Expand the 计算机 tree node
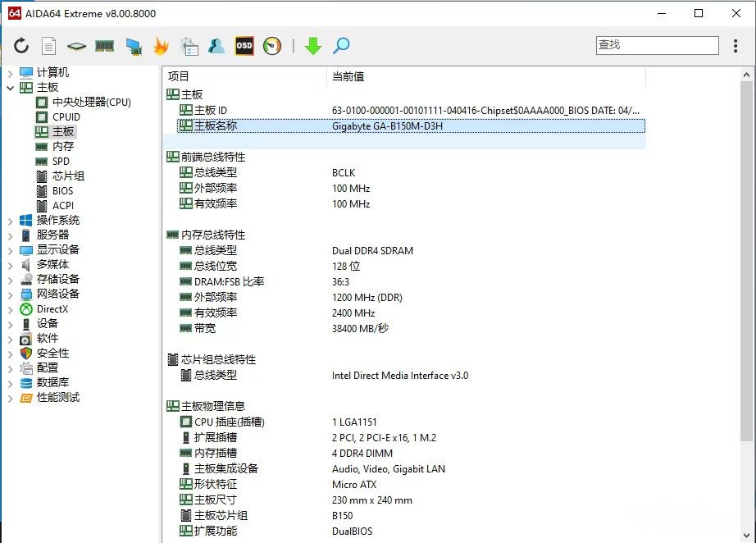 10,73
